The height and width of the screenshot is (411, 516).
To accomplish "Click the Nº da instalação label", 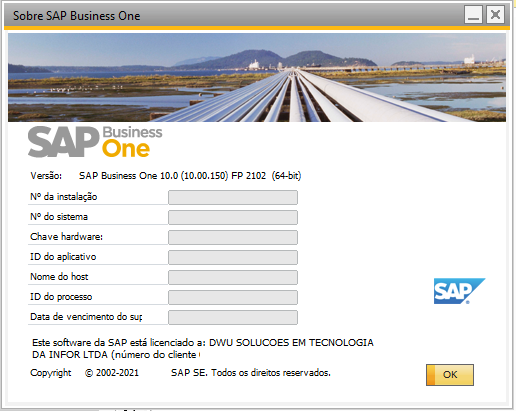I will tap(63, 197).
